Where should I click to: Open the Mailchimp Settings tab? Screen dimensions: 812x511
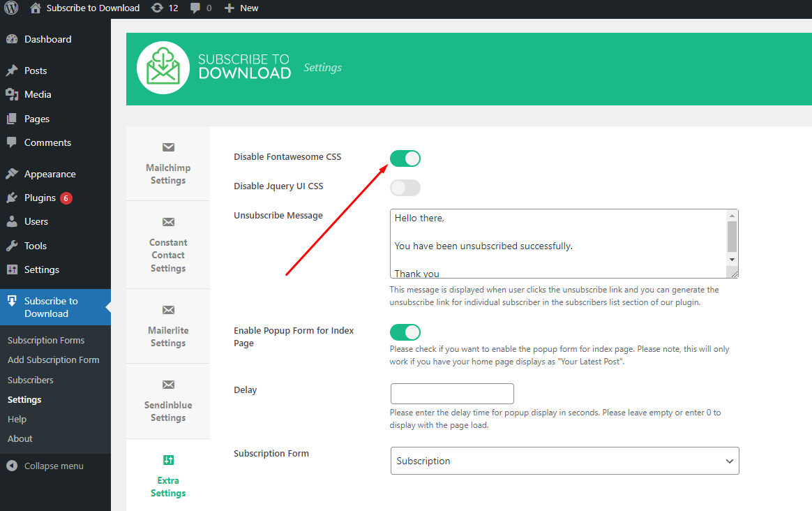pyautogui.click(x=168, y=164)
